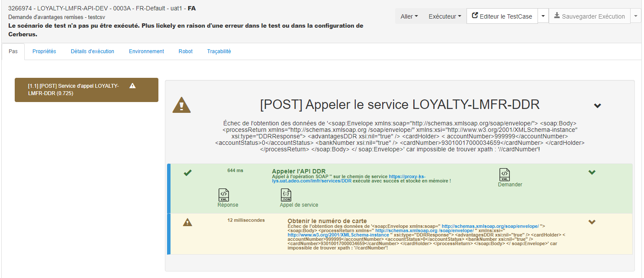Screen dimensions: 644x278
Task: Click the Editeur le TestCase button
Action: (502, 16)
